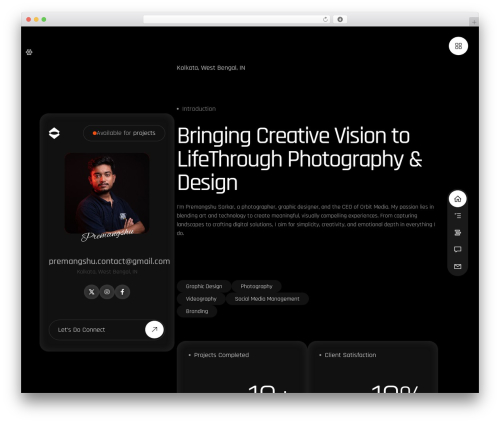
Task: Select the Graphic Design tag
Action: pyautogui.click(x=204, y=286)
